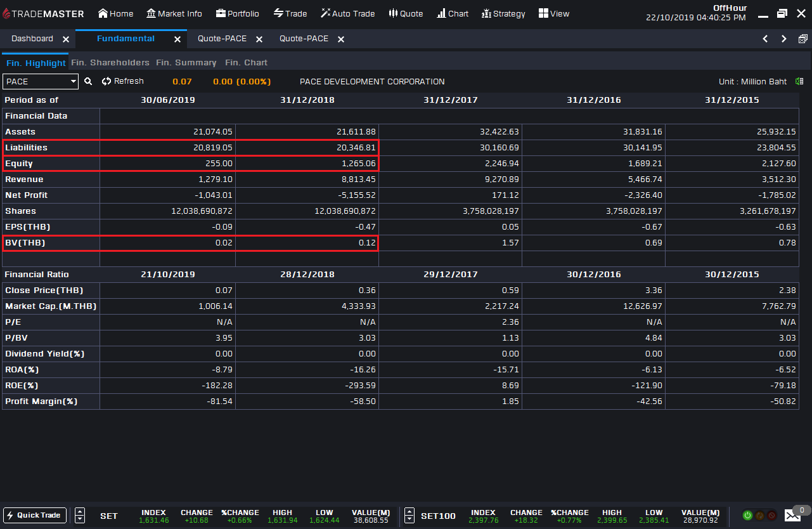Open the PACE symbol dropdown
This screenshot has height=529, width=812.
[73, 81]
